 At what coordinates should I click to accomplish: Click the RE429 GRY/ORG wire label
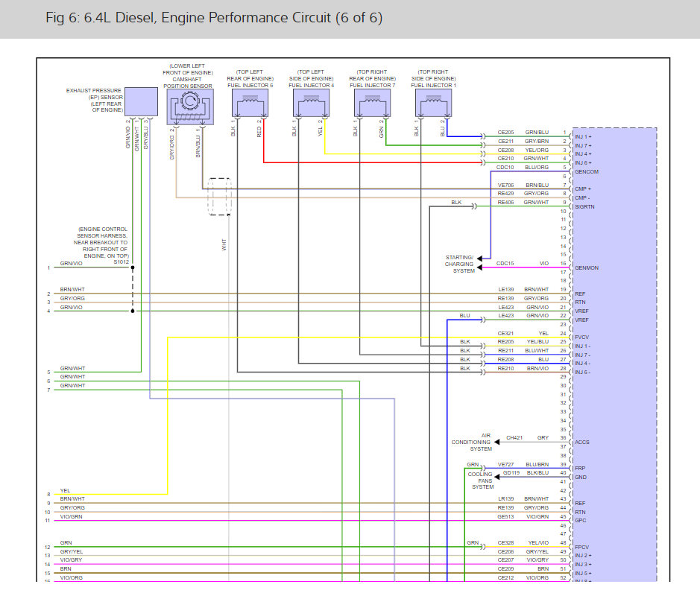tap(523, 193)
